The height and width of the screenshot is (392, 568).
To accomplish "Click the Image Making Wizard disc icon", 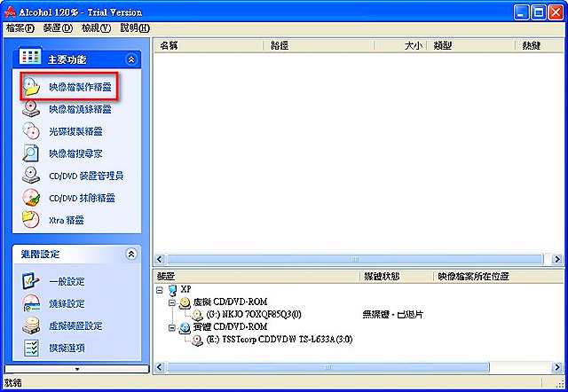I will click(x=31, y=87).
